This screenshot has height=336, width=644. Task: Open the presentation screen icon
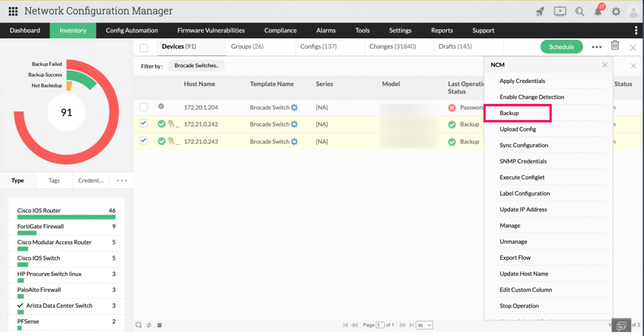click(560, 11)
